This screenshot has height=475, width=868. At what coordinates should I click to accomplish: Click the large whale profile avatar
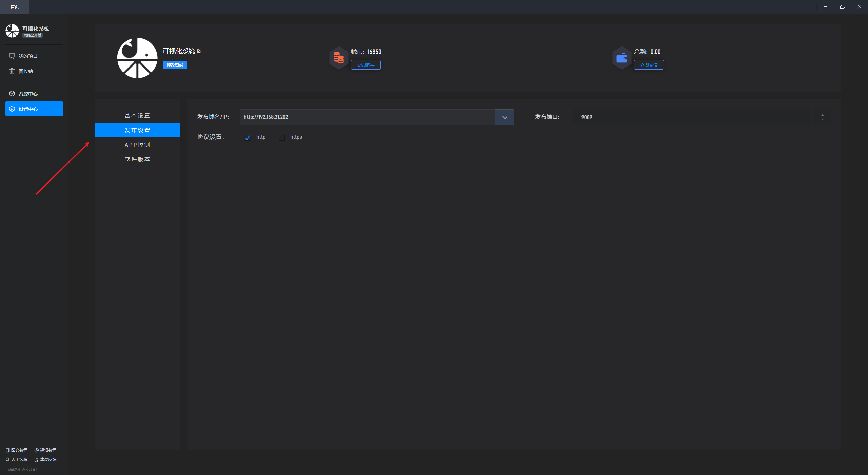(x=137, y=58)
